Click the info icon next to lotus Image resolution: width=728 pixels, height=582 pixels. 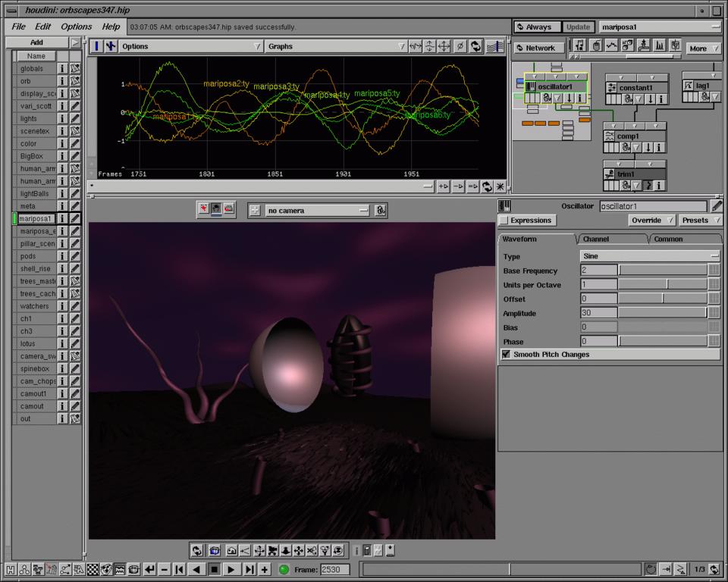coord(63,343)
